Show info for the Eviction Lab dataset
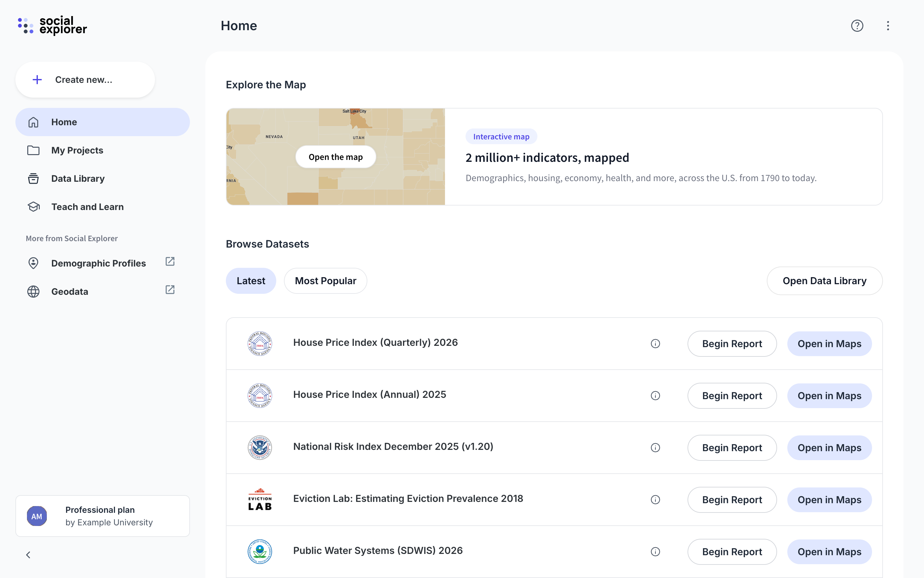Viewport: 924px width, 578px height. (x=655, y=500)
